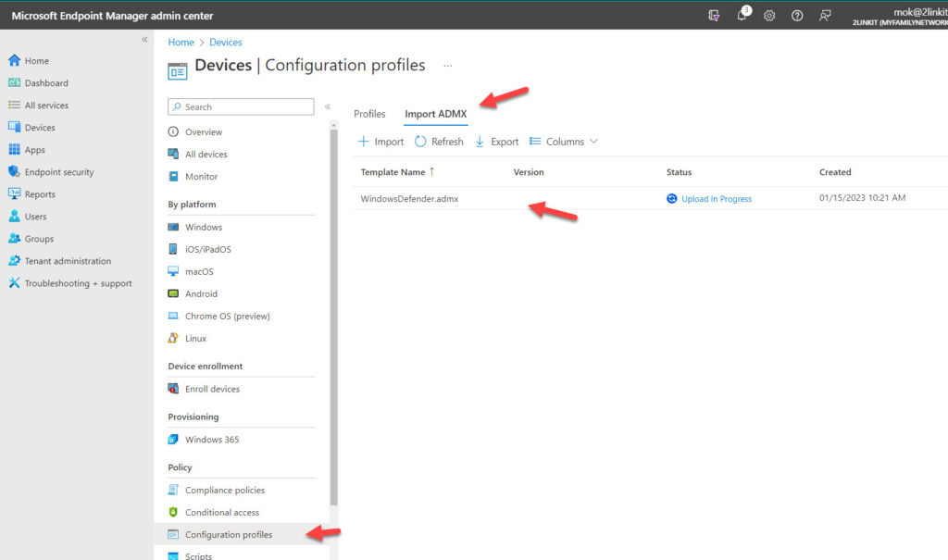Click the macOS platform icon

173,271
